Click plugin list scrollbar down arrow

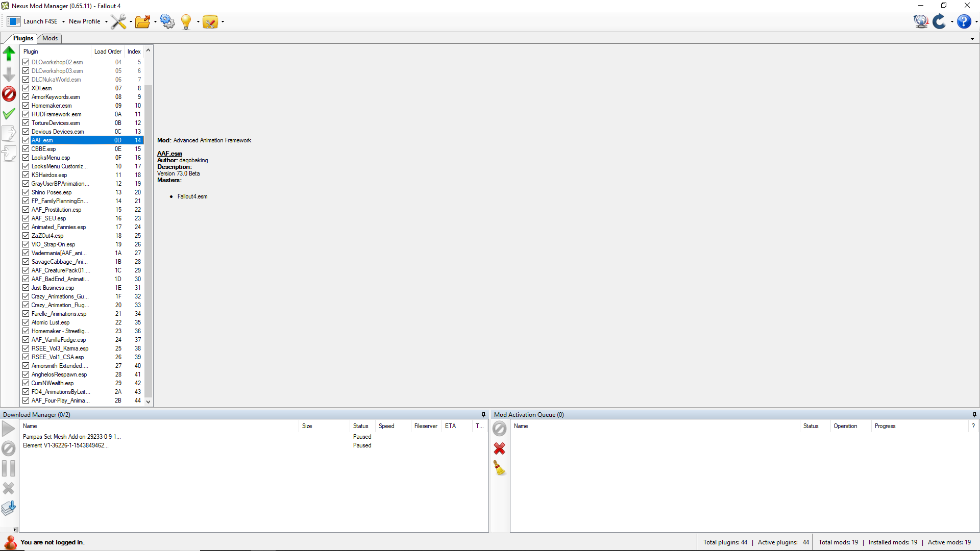(149, 402)
